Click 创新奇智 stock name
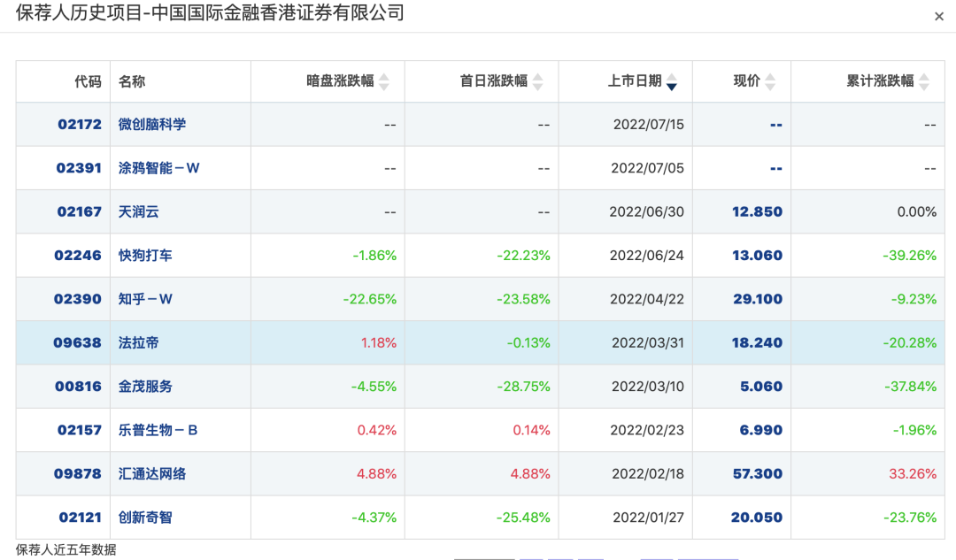The width and height of the screenshot is (956, 560). (x=145, y=518)
